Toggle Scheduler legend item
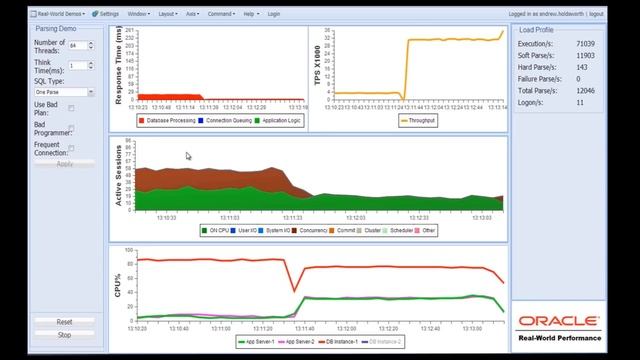The height and width of the screenshot is (360, 640). [x=398, y=231]
